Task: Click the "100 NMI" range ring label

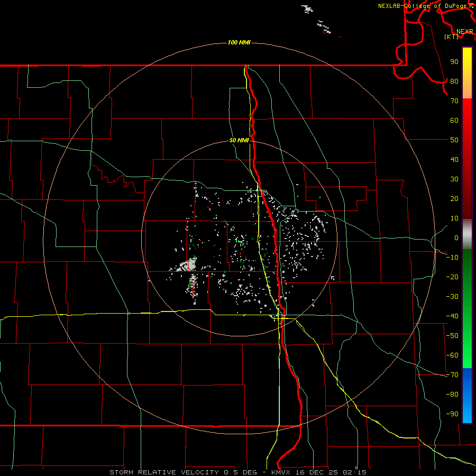Action: (x=239, y=42)
